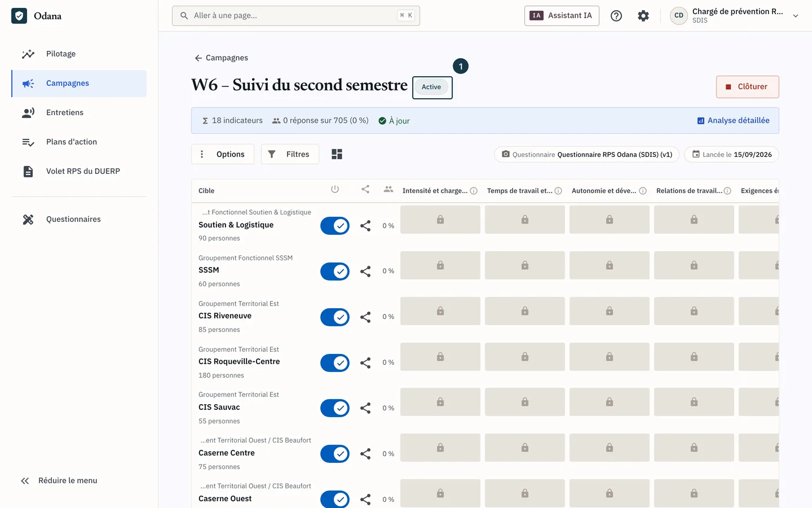Open Questionnaires in sidebar

point(79,220)
